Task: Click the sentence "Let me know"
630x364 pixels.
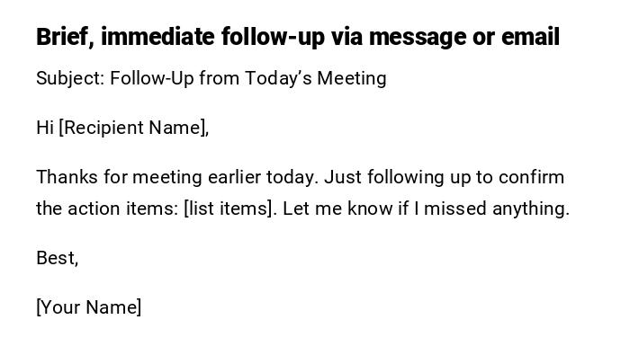Action: click(327, 209)
